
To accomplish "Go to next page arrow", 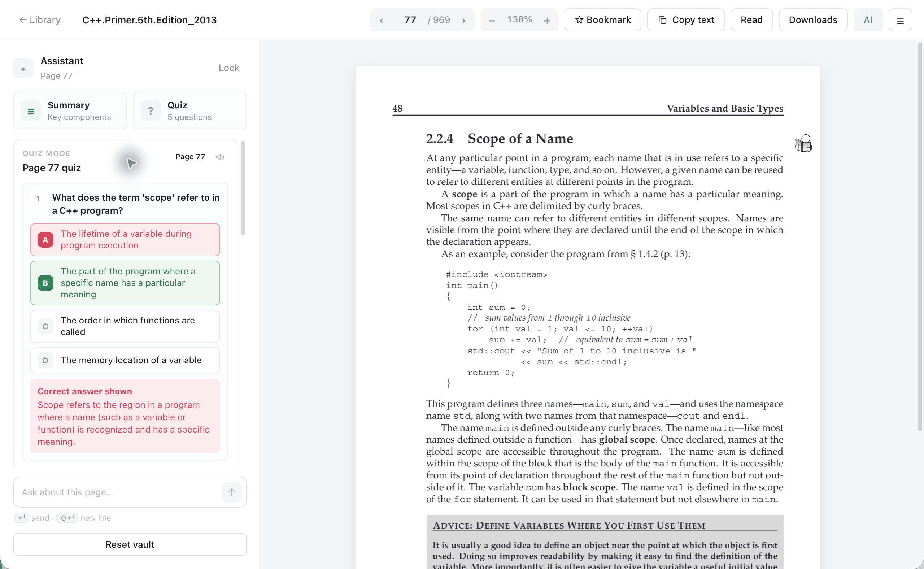I will click(463, 20).
